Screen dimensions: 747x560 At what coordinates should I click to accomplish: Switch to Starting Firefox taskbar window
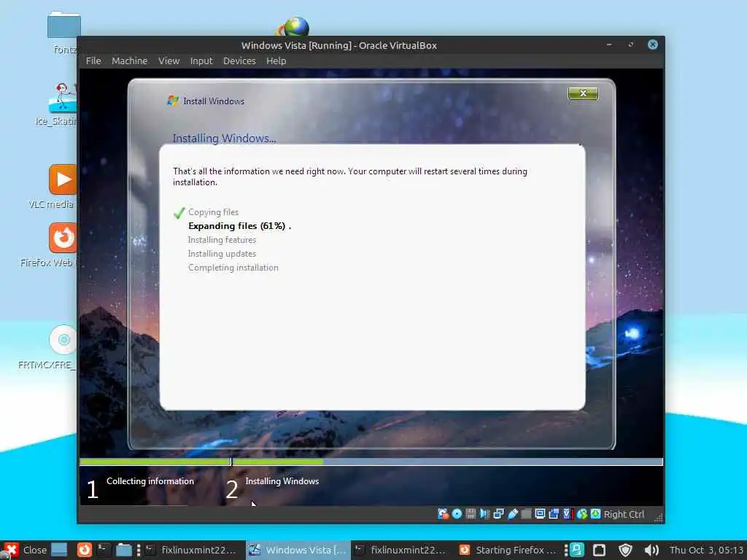click(508, 550)
